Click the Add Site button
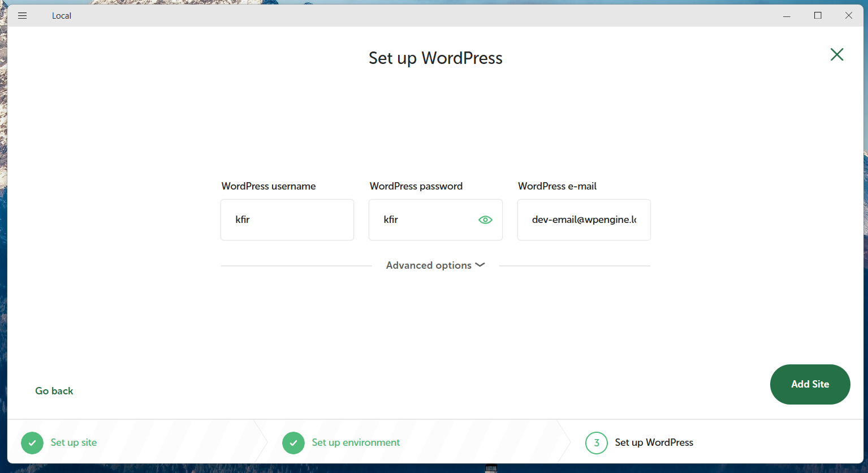This screenshot has height=473, width=868. [x=810, y=384]
